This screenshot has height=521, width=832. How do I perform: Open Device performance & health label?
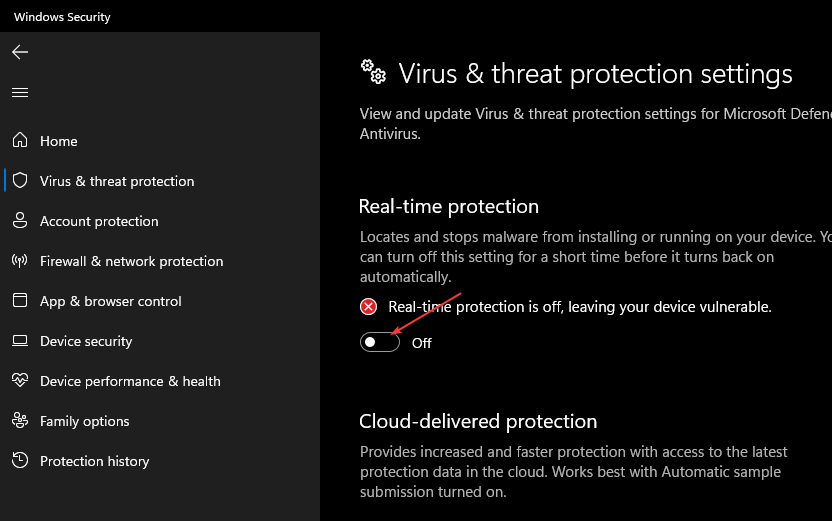pos(130,381)
